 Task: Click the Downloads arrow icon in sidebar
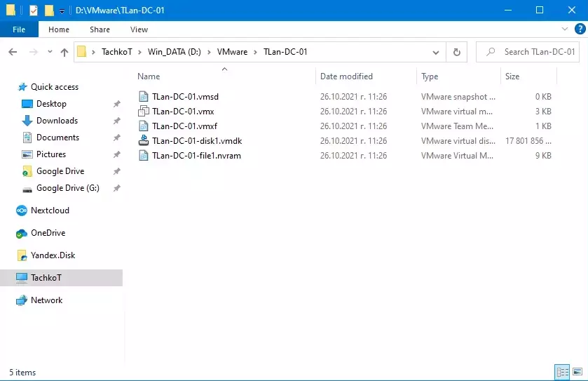pyautogui.click(x=27, y=121)
